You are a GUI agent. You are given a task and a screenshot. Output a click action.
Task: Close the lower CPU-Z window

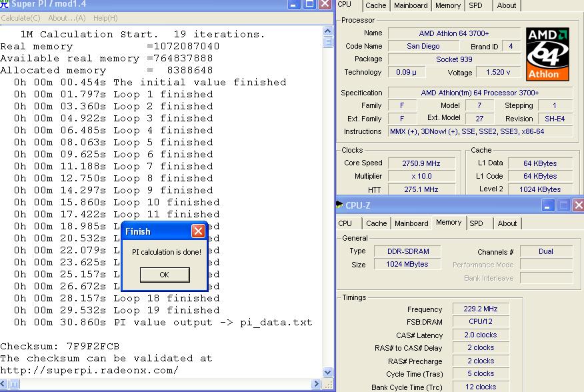pyautogui.click(x=578, y=205)
